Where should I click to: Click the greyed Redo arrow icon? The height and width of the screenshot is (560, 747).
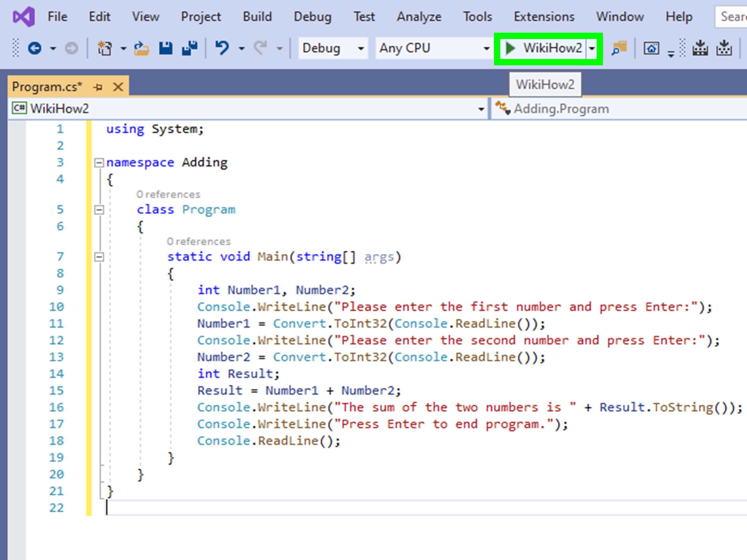(260, 48)
